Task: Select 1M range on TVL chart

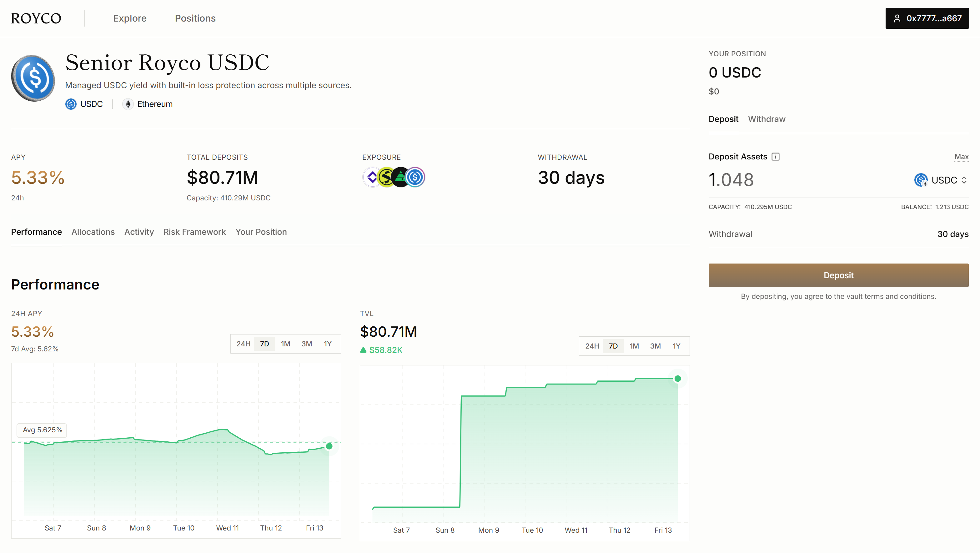Action: tap(634, 346)
